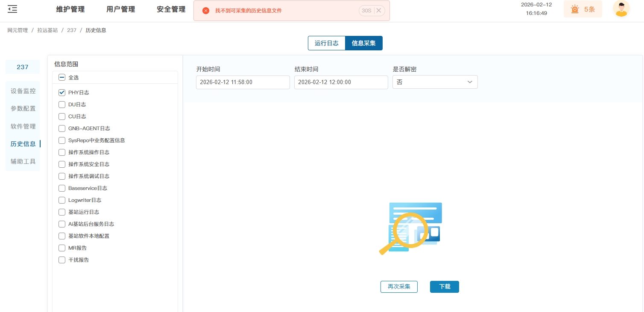Open the 用户管理 top menu

click(121, 9)
